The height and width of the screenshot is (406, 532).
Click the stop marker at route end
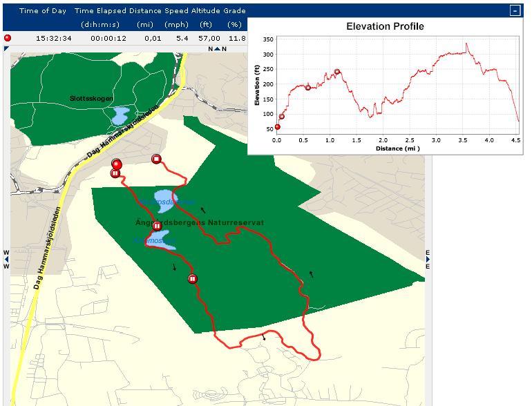pyautogui.click(x=157, y=159)
